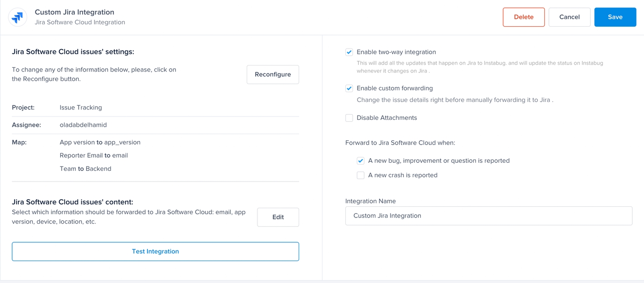
Task: Click the Custom Jira Integration page title
Action: pyautogui.click(x=74, y=12)
